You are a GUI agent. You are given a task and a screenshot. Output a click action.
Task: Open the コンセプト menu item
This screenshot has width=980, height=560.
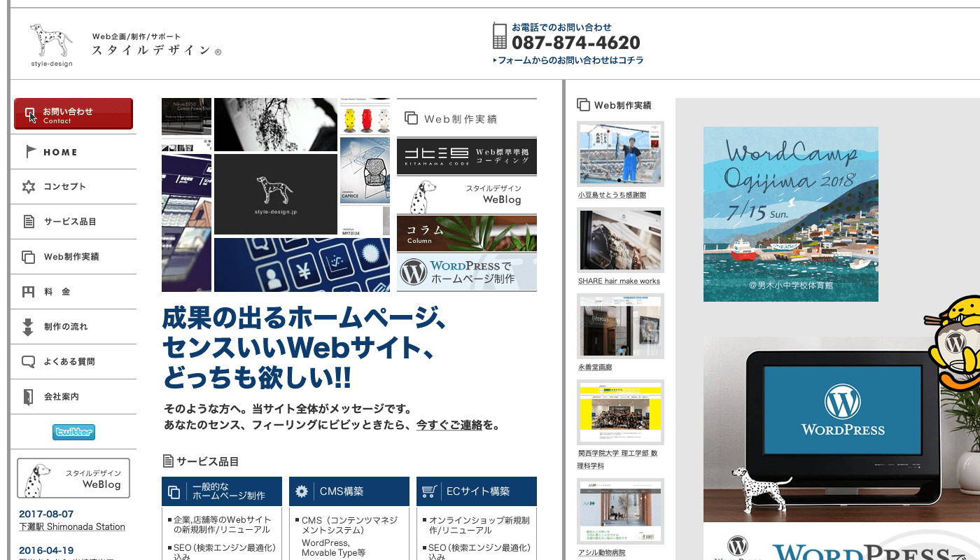(64, 187)
